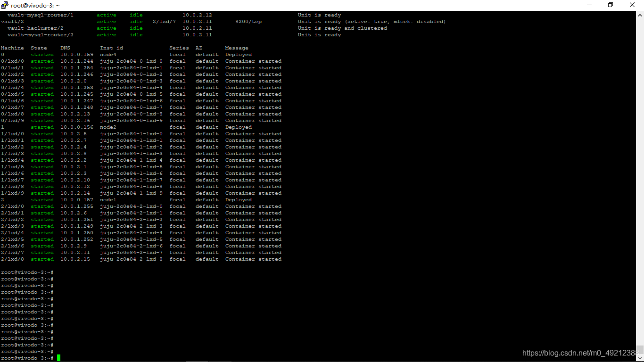Click IP address 10.0.2.15
Viewport: 644px width, 362px height.
(75, 259)
